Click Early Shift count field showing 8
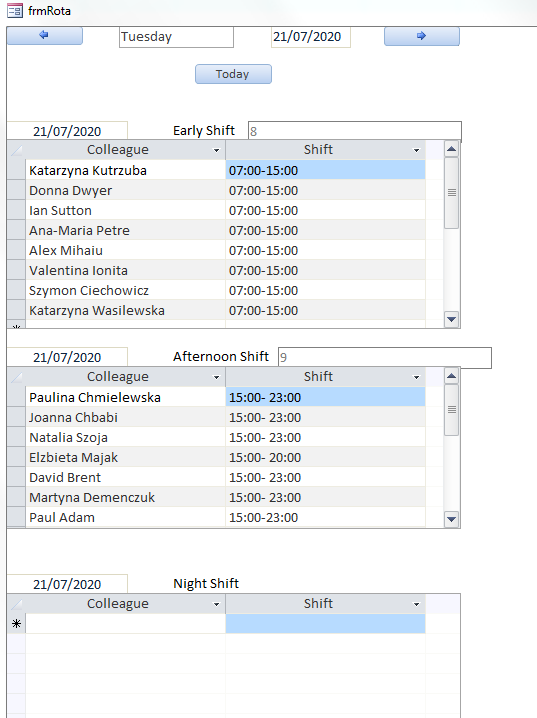Screen dimensions: 537x718 click(x=354, y=131)
